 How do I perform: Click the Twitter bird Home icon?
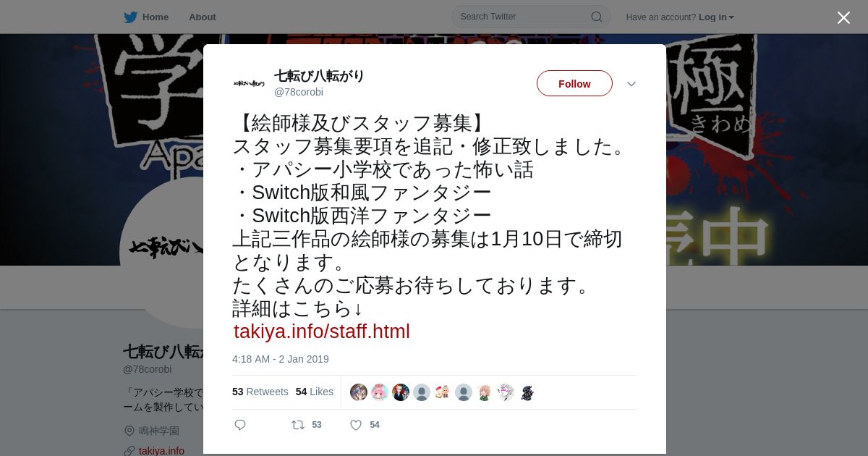tap(131, 17)
